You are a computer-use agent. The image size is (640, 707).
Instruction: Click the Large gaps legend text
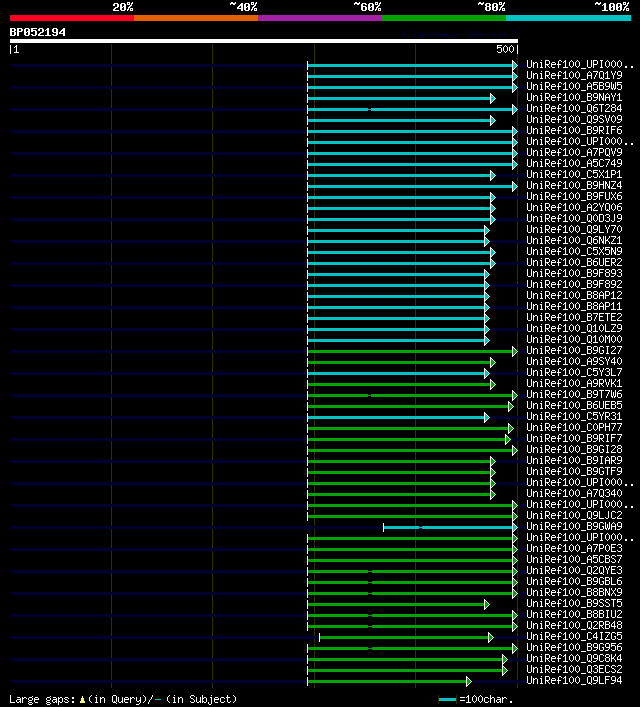pyautogui.click(x=42, y=700)
